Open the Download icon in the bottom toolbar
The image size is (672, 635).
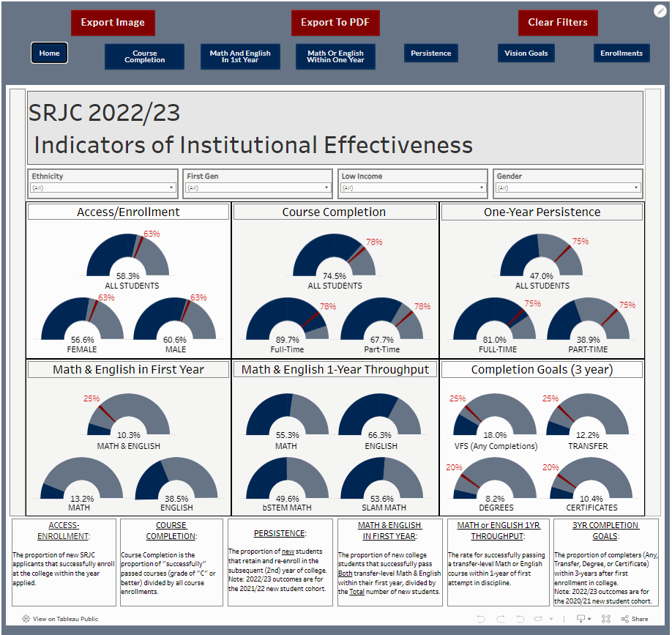[580, 619]
